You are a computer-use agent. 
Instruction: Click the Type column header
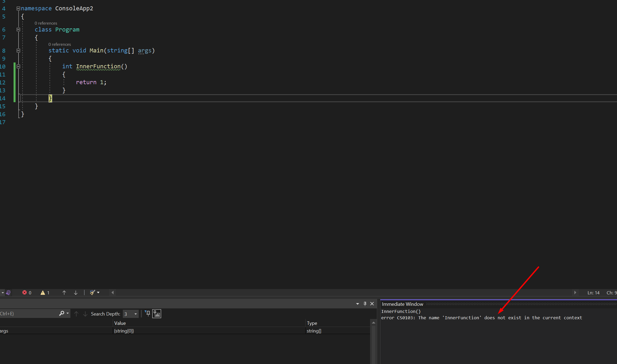(338, 323)
